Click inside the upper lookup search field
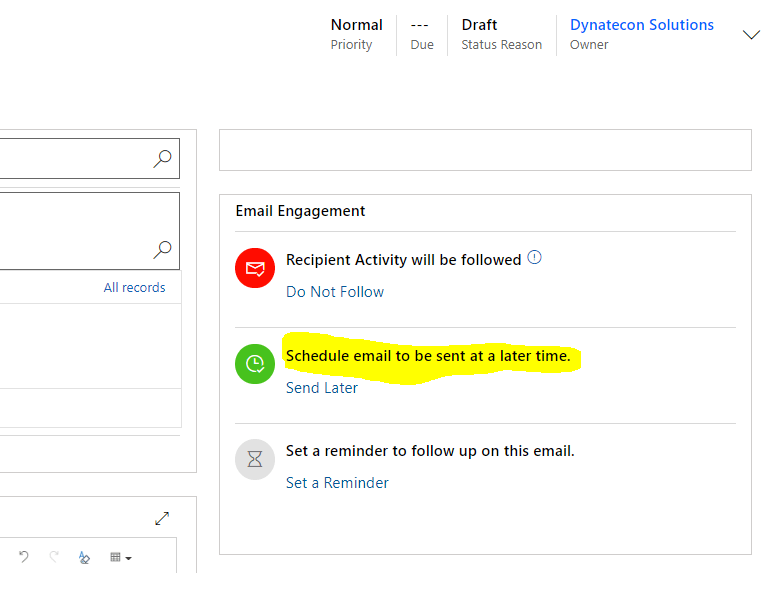This screenshot has width=762, height=607. pyautogui.click(x=70, y=158)
